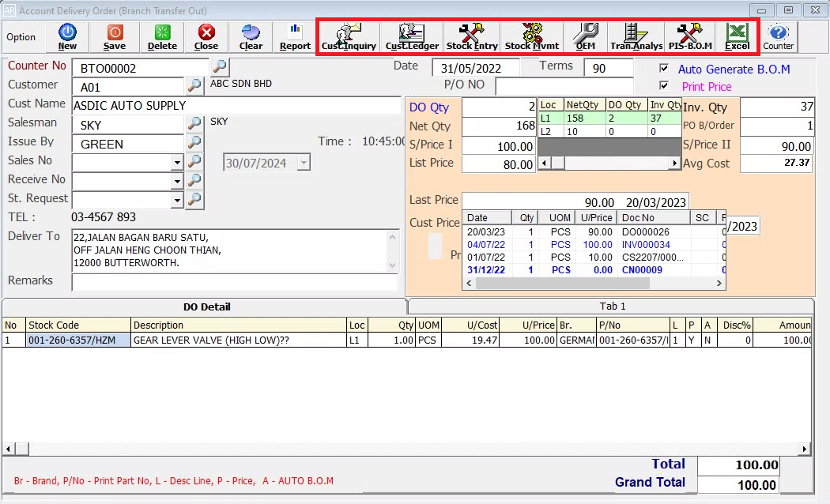The width and height of the screenshot is (830, 504).
Task: Click the Description column header
Action: [x=238, y=325]
